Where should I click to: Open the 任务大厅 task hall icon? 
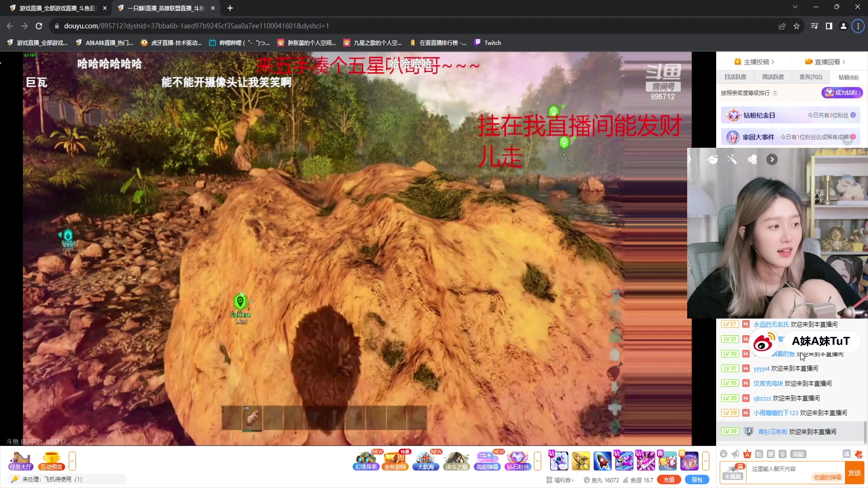click(x=21, y=461)
